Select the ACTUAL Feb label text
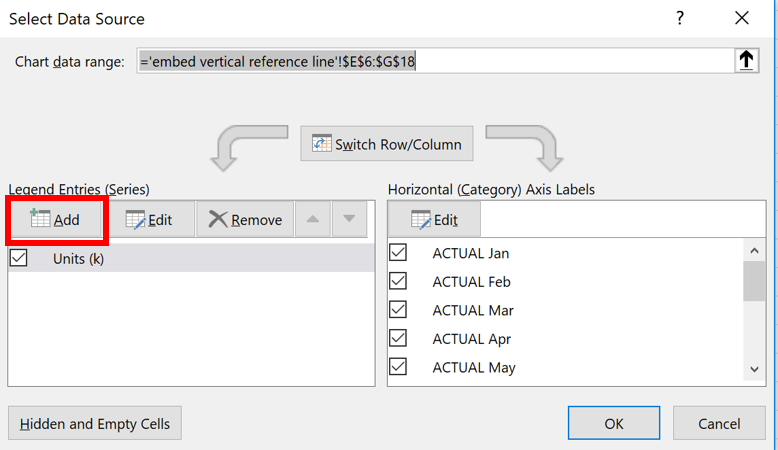Screen dimensions: 778x450 [x=471, y=282]
